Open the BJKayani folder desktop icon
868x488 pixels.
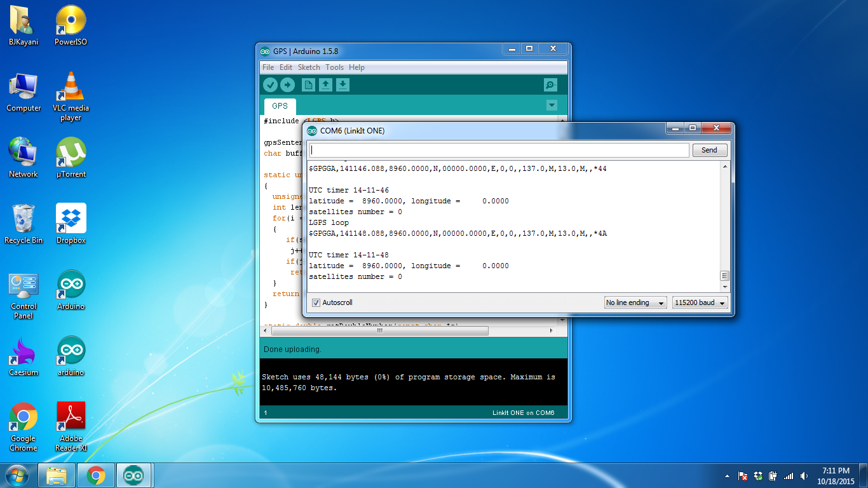pos(24,25)
